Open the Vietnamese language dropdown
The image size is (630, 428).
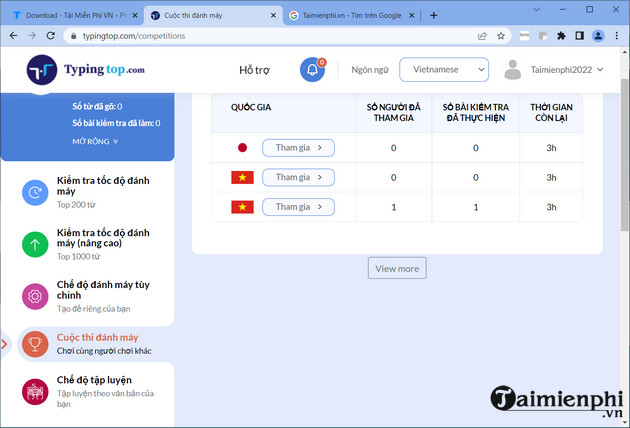pyautogui.click(x=444, y=70)
